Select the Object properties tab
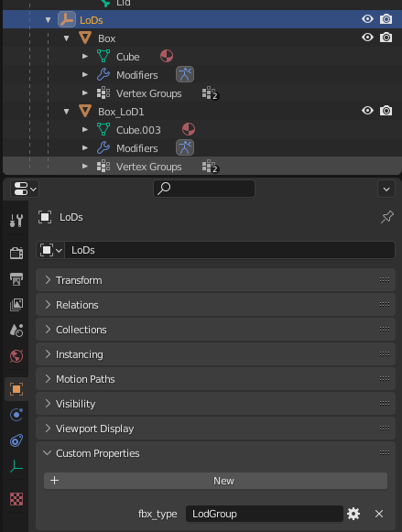The height and width of the screenshot is (532, 402). (16, 389)
